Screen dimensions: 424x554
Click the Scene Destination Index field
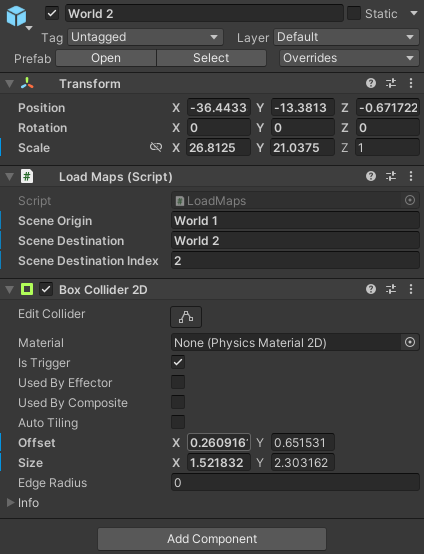point(295,261)
